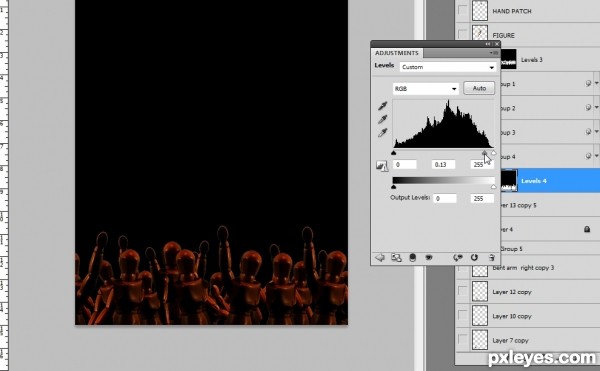
Task: Open the RGB channel dropdown
Action: (x=426, y=89)
